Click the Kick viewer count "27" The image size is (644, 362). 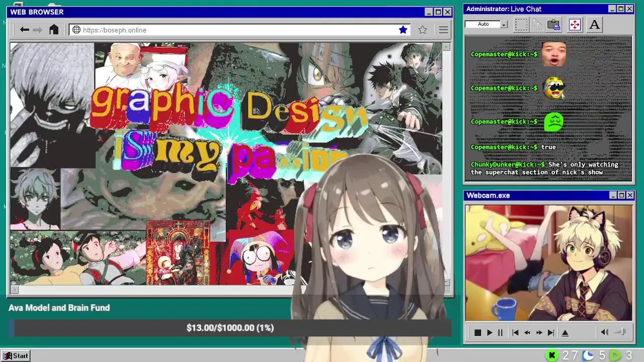coord(570,355)
